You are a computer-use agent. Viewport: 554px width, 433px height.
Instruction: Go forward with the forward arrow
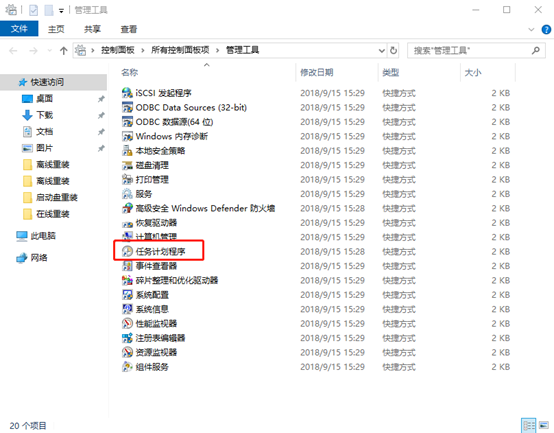point(33,51)
